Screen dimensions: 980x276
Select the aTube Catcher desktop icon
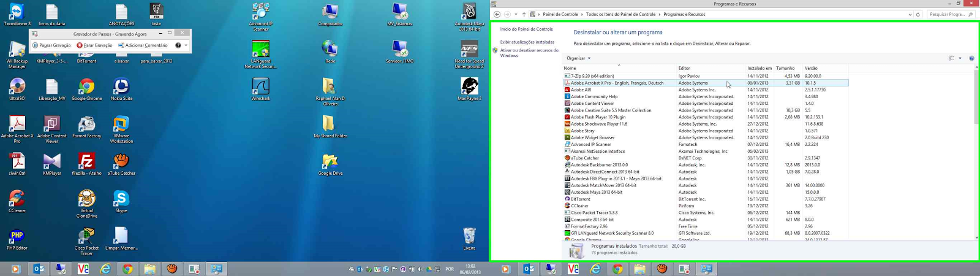pyautogui.click(x=121, y=164)
